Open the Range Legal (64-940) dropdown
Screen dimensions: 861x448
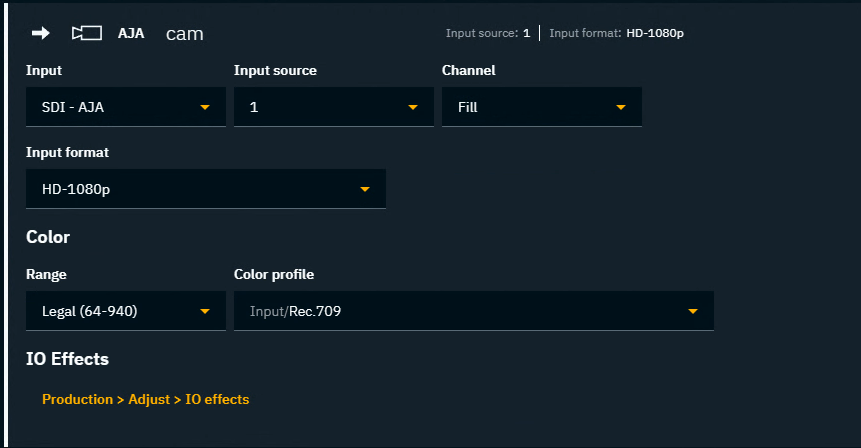[x=115, y=311]
